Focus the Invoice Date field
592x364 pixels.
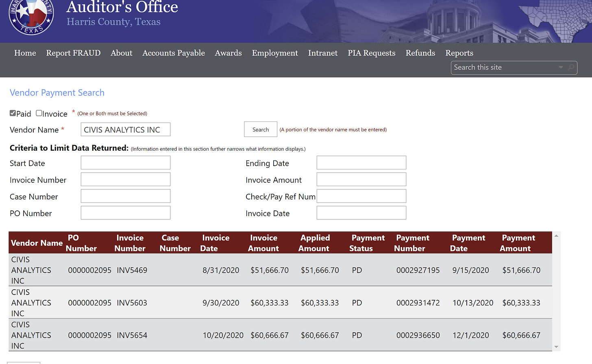361,213
